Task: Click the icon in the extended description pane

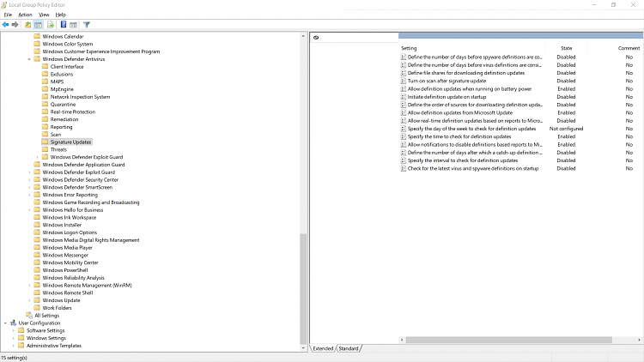Action: [316, 38]
